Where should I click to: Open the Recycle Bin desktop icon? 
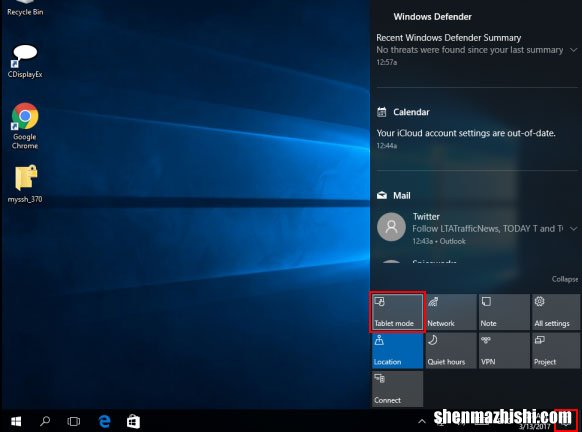(x=25, y=8)
